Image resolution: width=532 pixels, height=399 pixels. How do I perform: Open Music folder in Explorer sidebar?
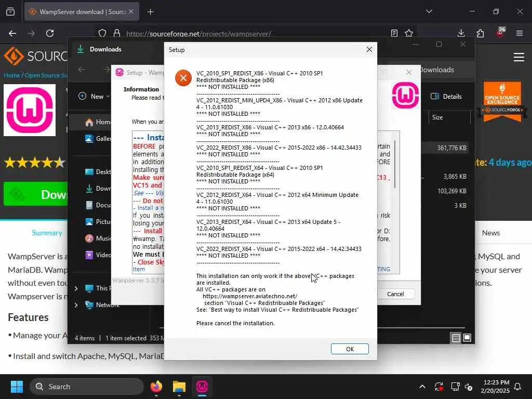point(98,238)
